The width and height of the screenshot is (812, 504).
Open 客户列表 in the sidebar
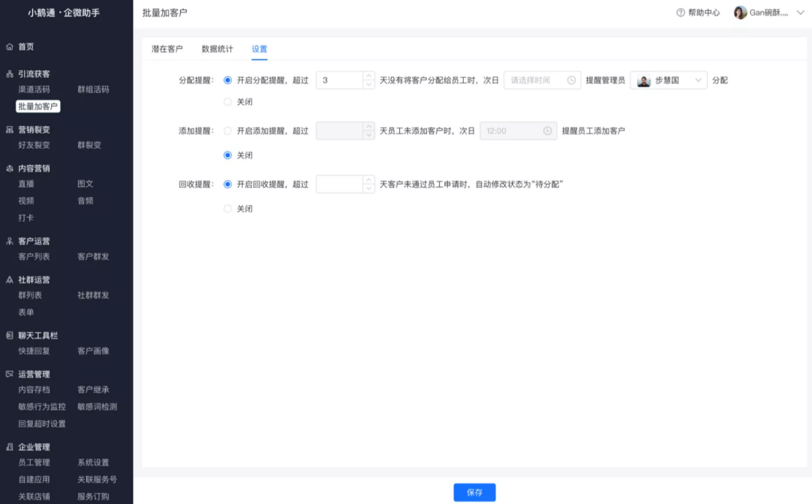click(34, 257)
